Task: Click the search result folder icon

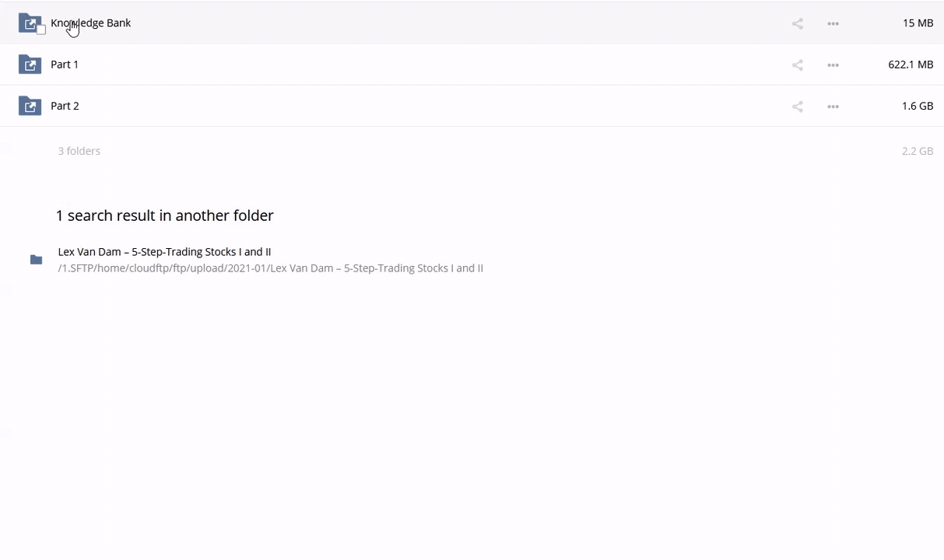Action: point(36,260)
